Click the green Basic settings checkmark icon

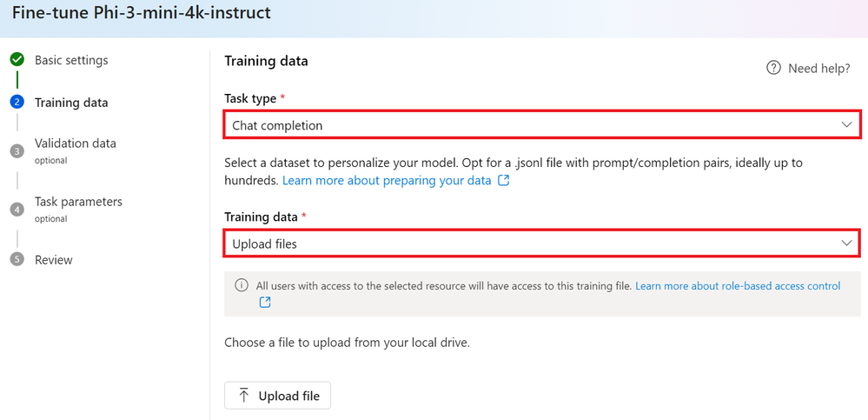point(17,60)
